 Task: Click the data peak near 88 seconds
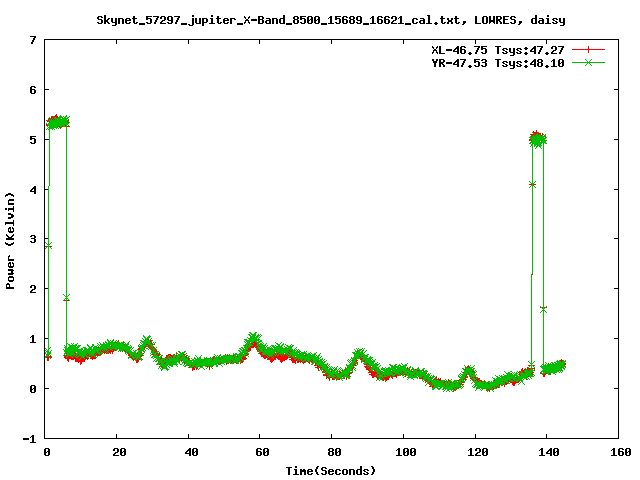pyautogui.click(x=359, y=354)
